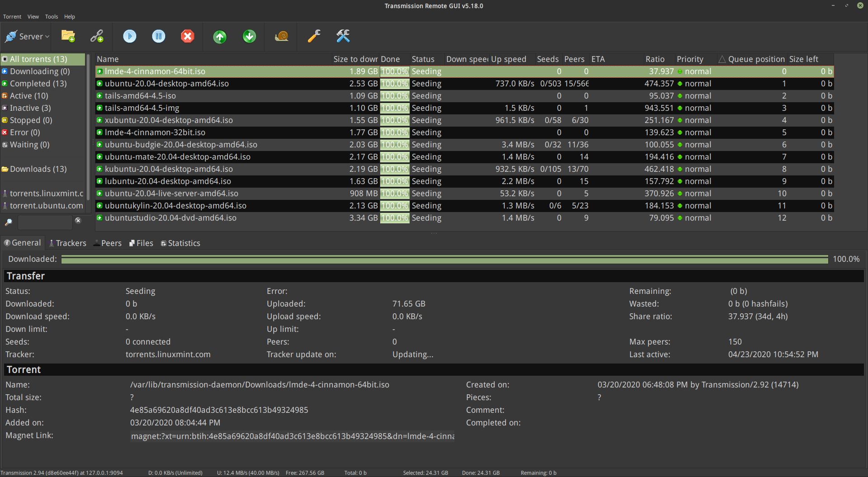868x477 pixels.
Task: Pause the torrent using the pause icon
Action: 159,36
